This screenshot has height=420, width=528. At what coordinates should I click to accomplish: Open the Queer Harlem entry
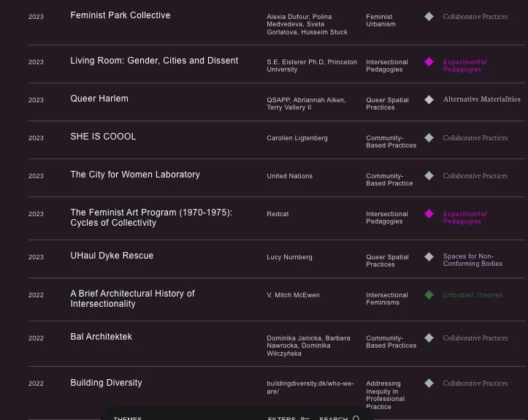(99, 99)
